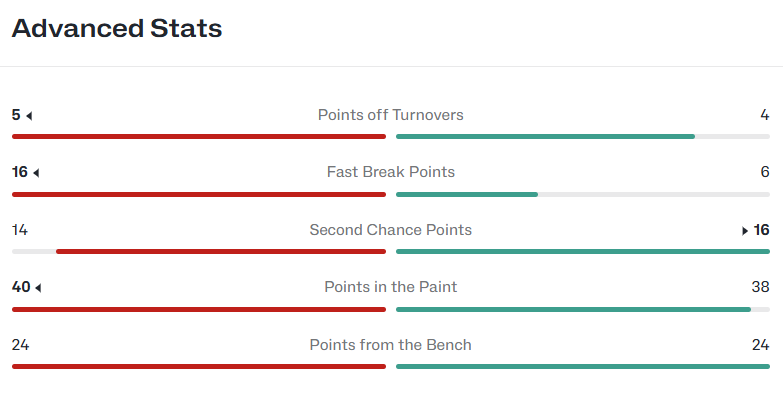
Task: Click right-side value 6 for Fast Break Points
Action: tap(765, 172)
